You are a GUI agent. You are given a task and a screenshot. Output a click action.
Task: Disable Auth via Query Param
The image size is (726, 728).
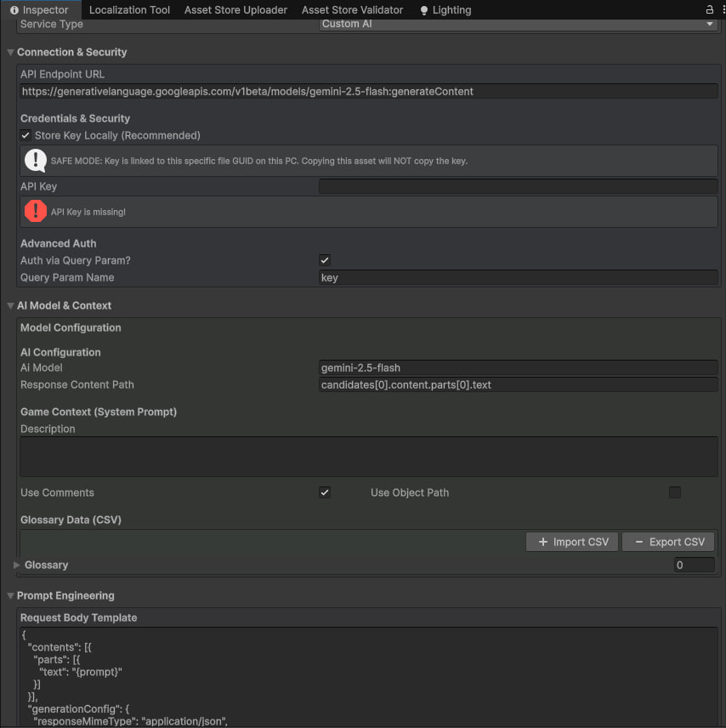[x=324, y=260]
